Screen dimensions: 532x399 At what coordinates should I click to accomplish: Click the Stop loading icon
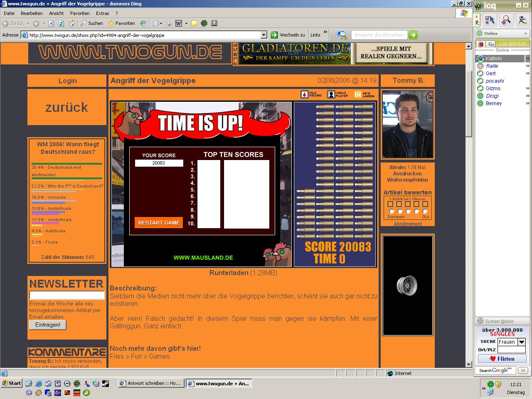point(51,23)
